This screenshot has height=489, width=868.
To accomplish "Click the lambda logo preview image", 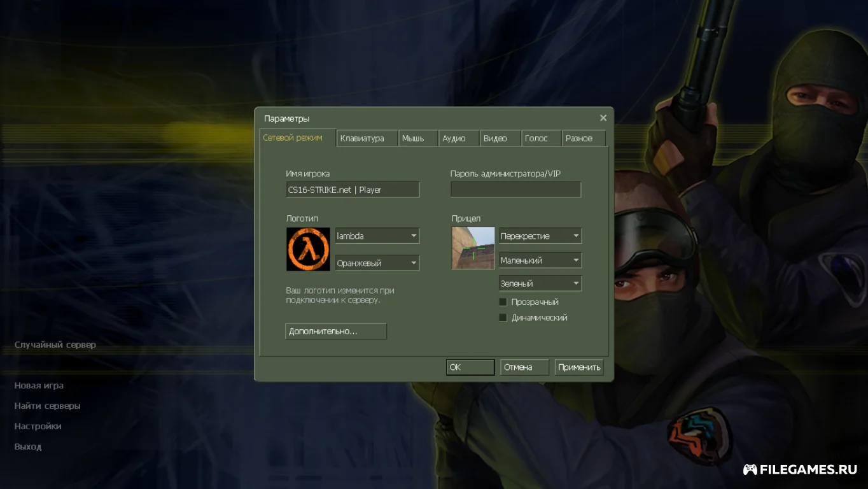I will tap(308, 249).
